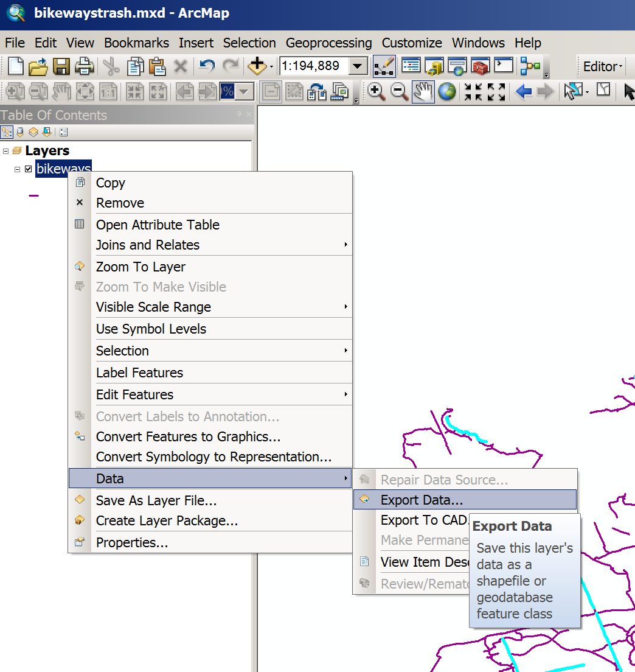Open the layout zoom percent dropdown

pyautogui.click(x=244, y=92)
